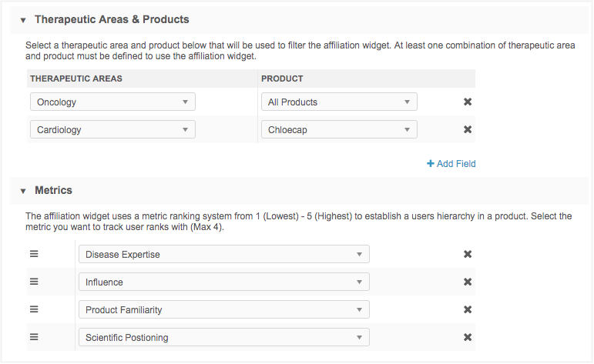Collapse Therapeutic Areas & Products section
This screenshot has height=364, width=594.
(x=22, y=19)
